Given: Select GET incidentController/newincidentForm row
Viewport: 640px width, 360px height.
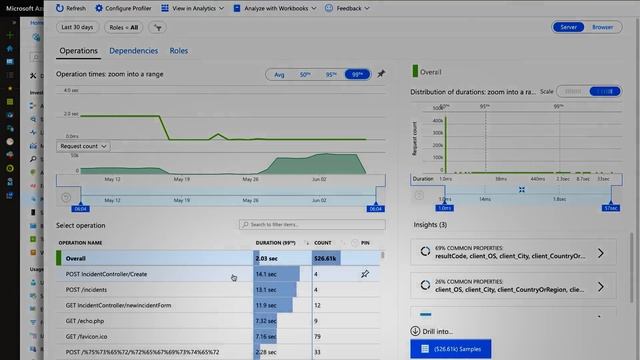Looking at the screenshot, I should [218, 305].
